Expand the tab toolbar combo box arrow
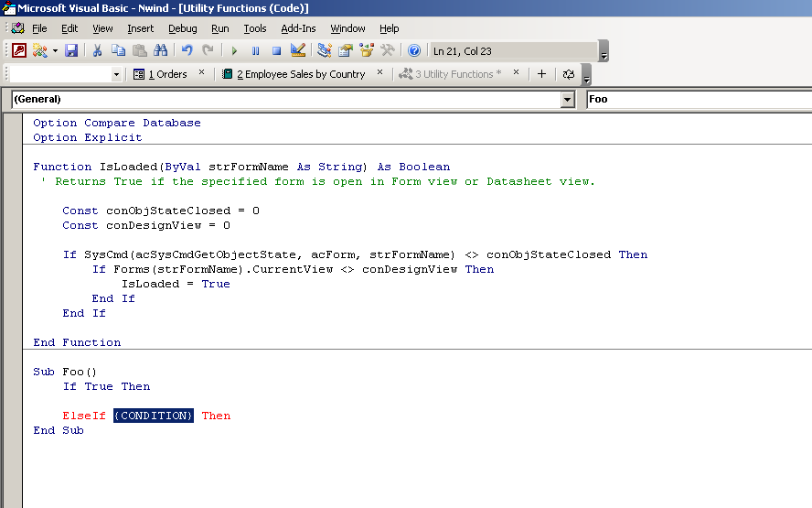This screenshot has height=508, width=812. click(x=116, y=75)
